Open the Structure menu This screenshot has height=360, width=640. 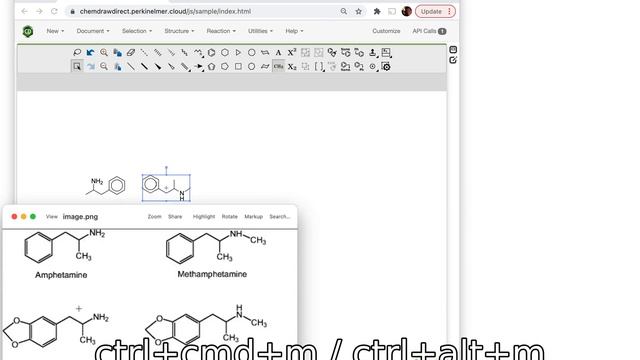pyautogui.click(x=179, y=31)
